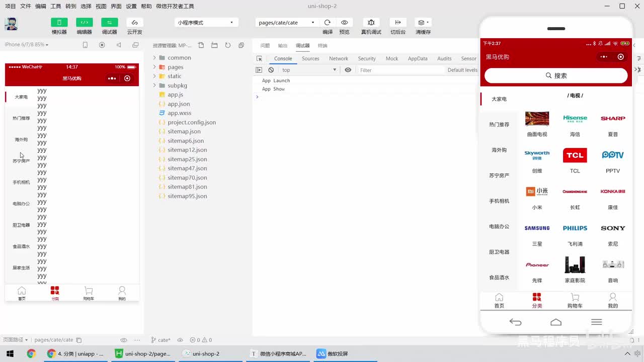This screenshot has height=362, width=644.
Task: Toggle the 编辑器 editor panel
Action: coord(84,23)
